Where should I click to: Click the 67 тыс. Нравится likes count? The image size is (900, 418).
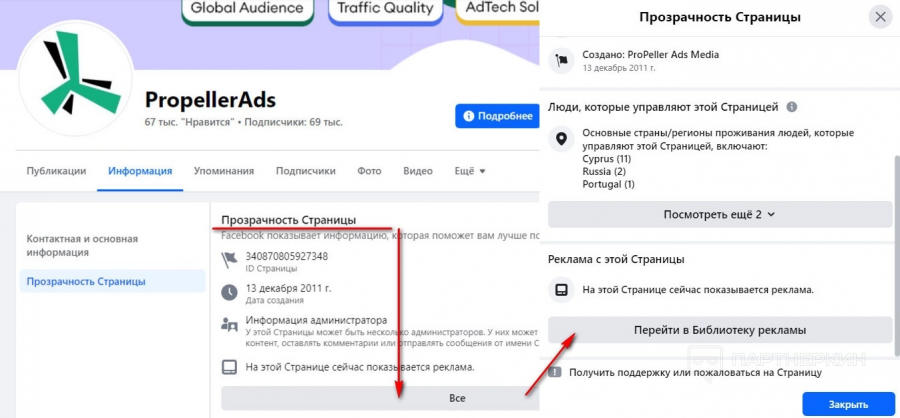point(189,122)
